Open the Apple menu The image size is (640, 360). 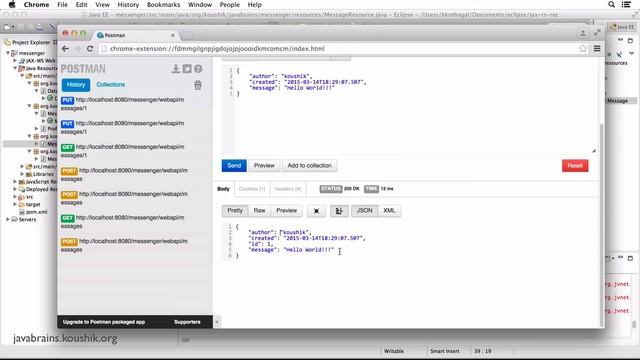[x=12, y=4]
